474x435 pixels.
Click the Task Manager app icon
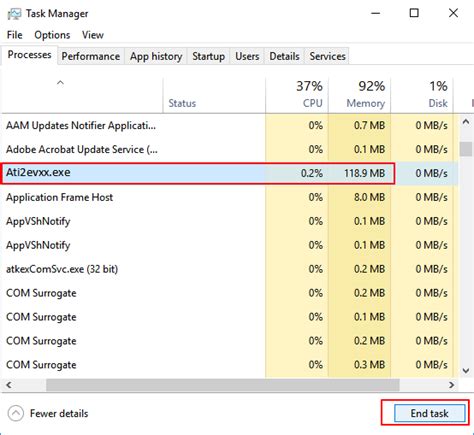tap(14, 14)
